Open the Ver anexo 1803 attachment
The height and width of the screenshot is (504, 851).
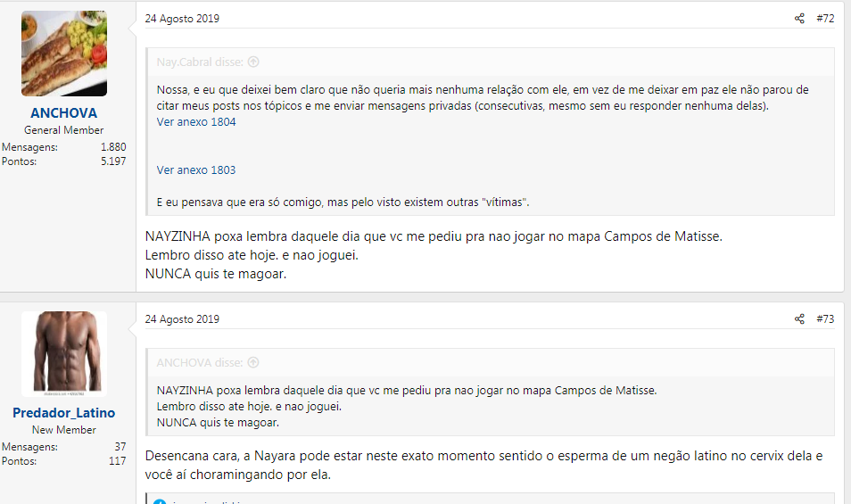196,169
